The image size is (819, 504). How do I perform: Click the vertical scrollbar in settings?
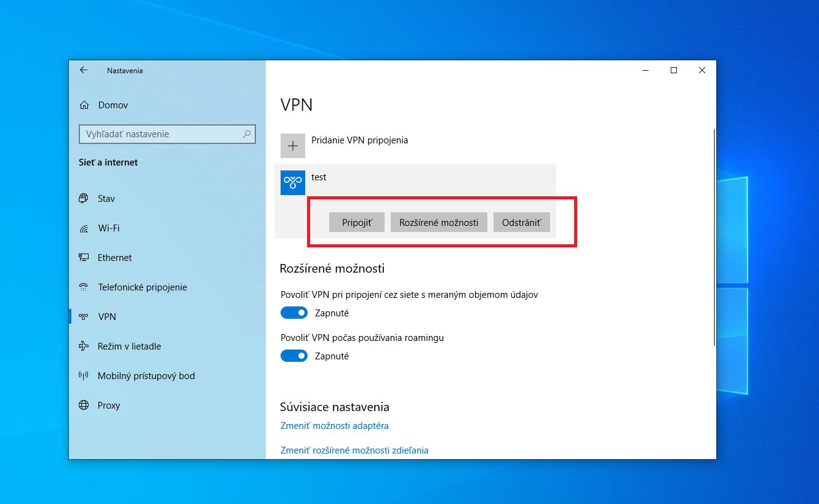coord(714,237)
